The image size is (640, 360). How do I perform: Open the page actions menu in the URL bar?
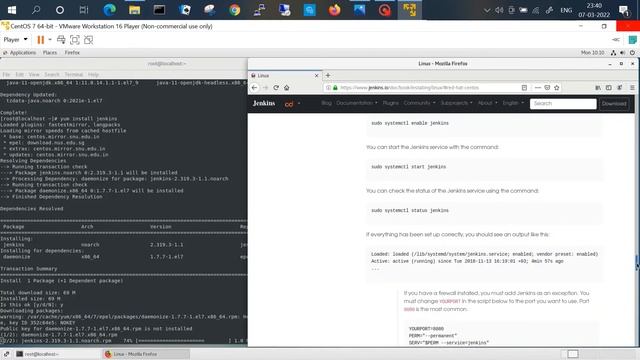(538, 87)
